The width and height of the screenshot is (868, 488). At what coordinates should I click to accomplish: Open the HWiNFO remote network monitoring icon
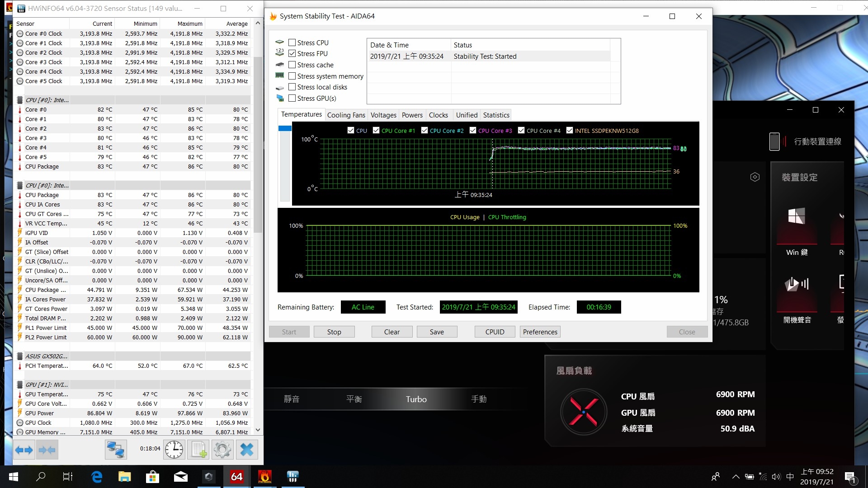[116, 450]
